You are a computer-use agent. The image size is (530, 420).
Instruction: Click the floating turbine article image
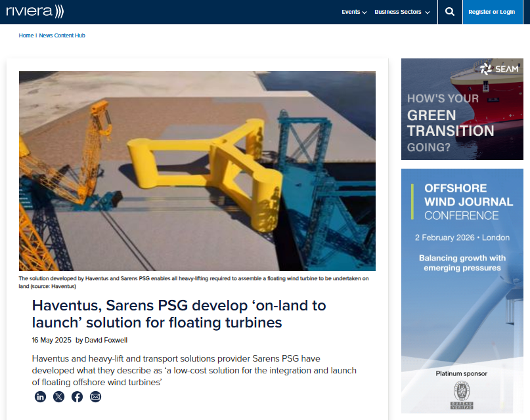197,171
